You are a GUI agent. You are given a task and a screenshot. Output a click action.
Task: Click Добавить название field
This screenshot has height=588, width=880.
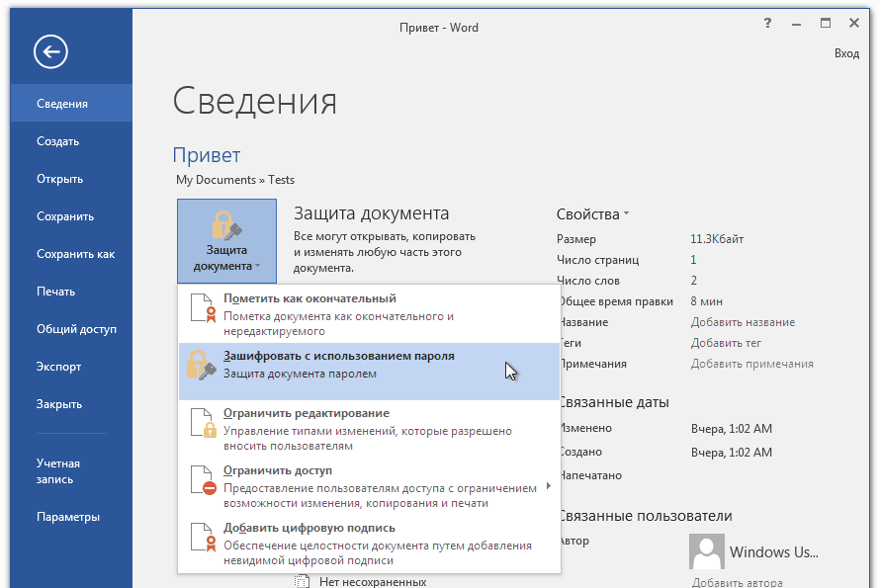(743, 322)
